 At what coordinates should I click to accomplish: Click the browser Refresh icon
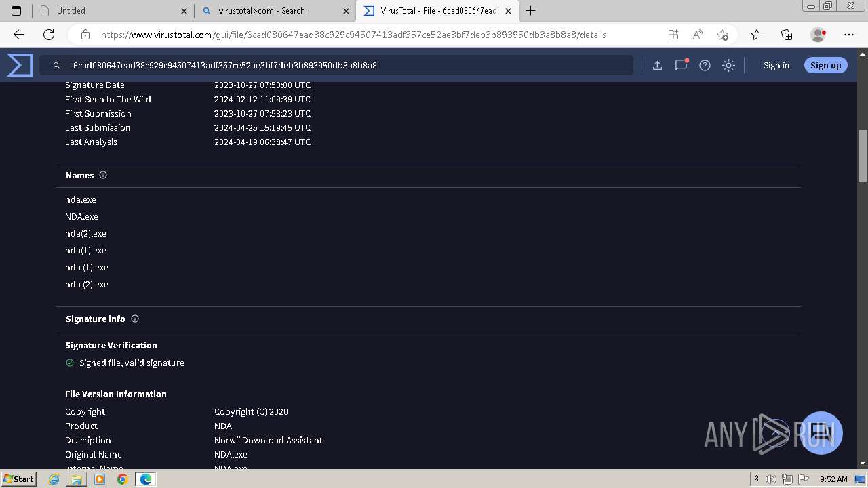point(49,35)
